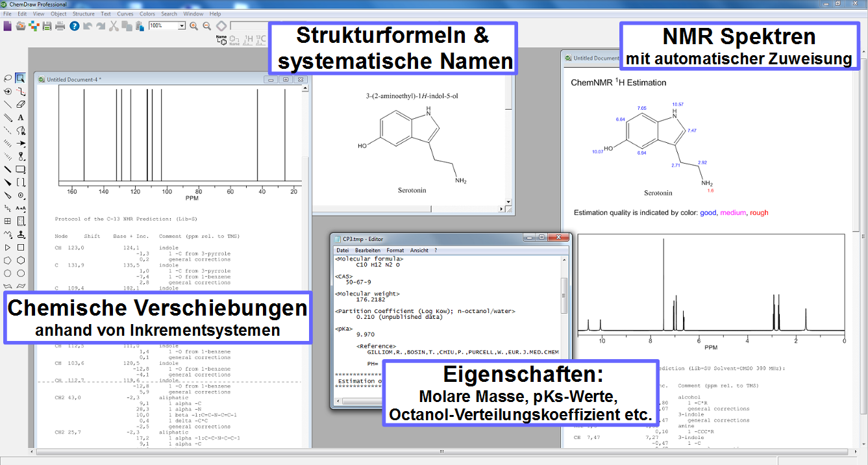Viewport: 868px width, 465px height.
Task: Open Ansicht menu in the Editor window
Action: point(419,250)
